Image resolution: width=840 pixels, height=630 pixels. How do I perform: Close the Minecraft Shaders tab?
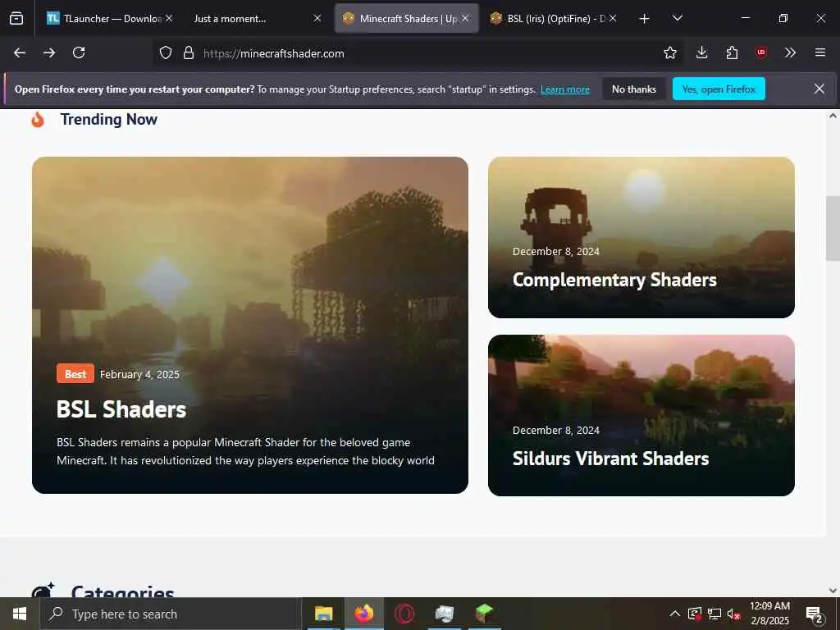point(465,18)
